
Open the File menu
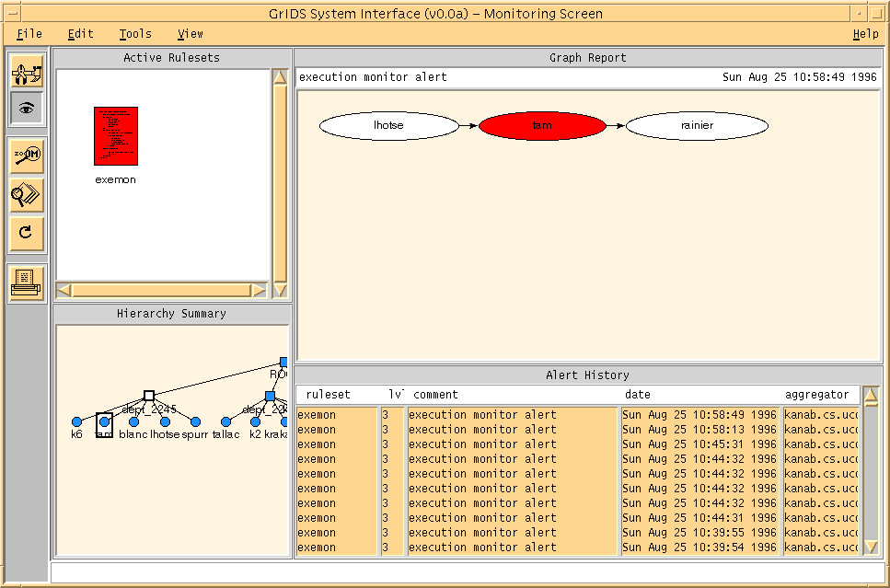29,34
